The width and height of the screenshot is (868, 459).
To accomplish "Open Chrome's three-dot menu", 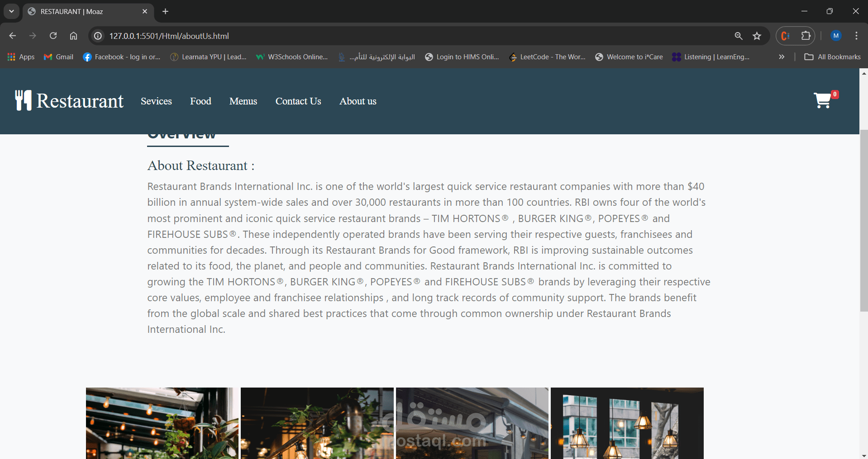I will click(856, 36).
